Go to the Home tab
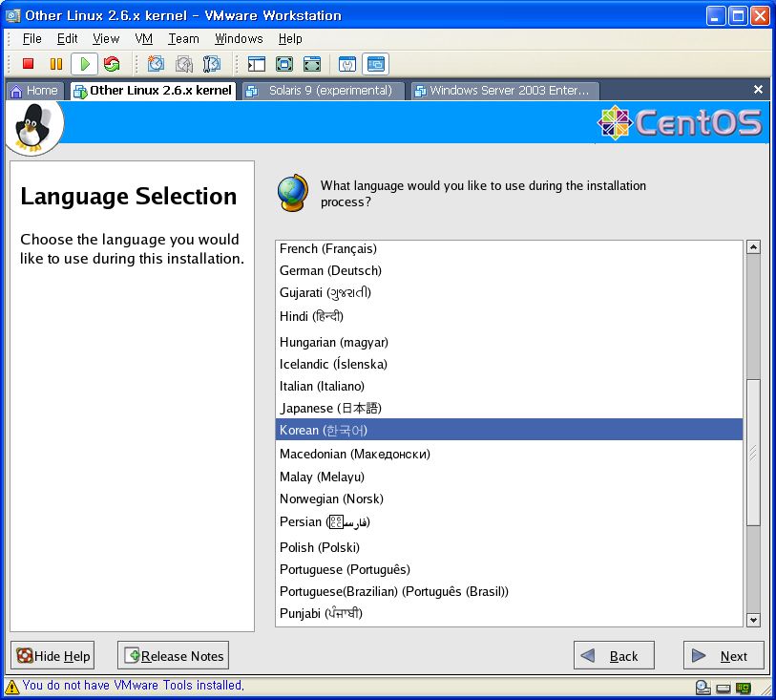 (x=34, y=91)
